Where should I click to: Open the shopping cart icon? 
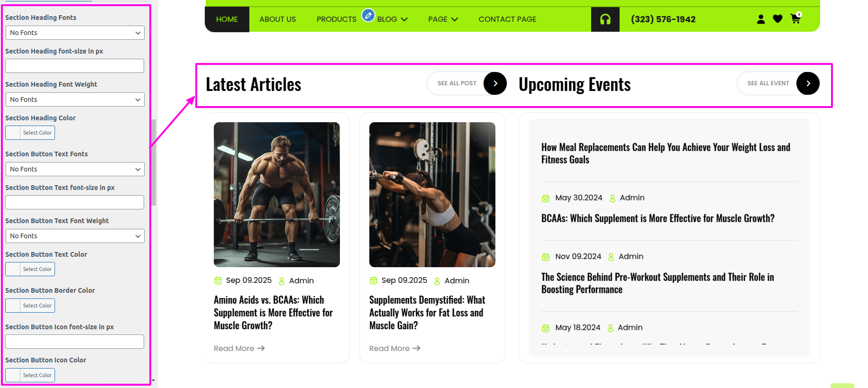click(x=795, y=18)
